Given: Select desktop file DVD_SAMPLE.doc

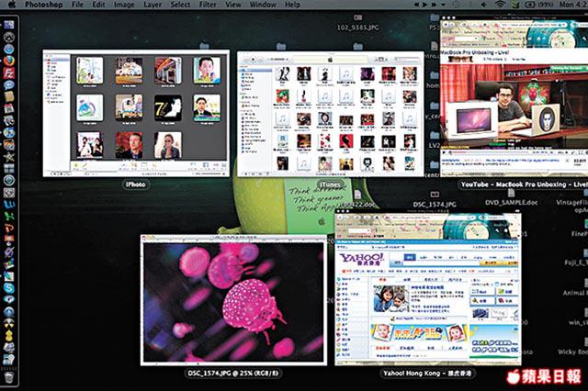Looking at the screenshot, I should click(511, 198).
